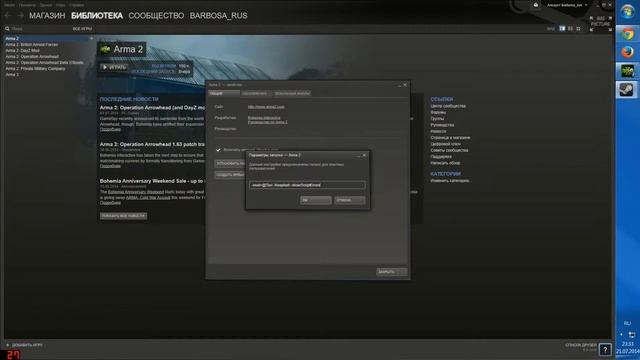Select Arma 2: British Armed Forces

(x=31, y=44)
